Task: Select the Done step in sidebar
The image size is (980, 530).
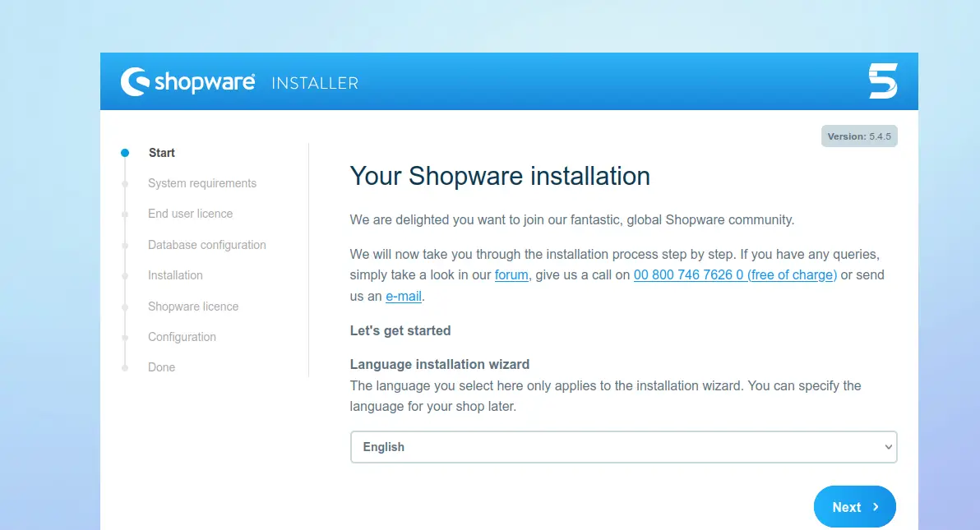Action: (161, 367)
